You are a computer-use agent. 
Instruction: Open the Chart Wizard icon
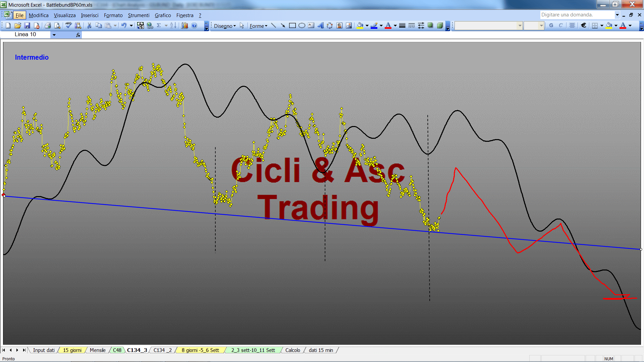tap(184, 25)
